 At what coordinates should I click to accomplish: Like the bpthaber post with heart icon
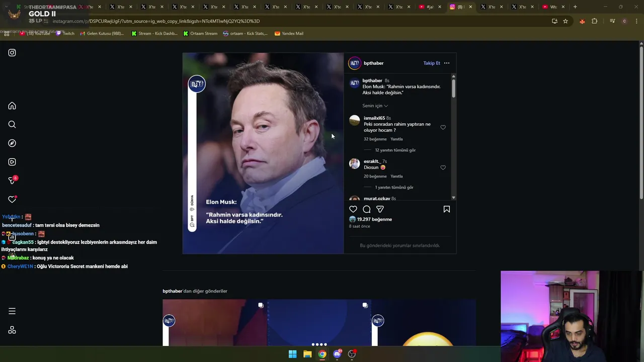[x=353, y=209]
